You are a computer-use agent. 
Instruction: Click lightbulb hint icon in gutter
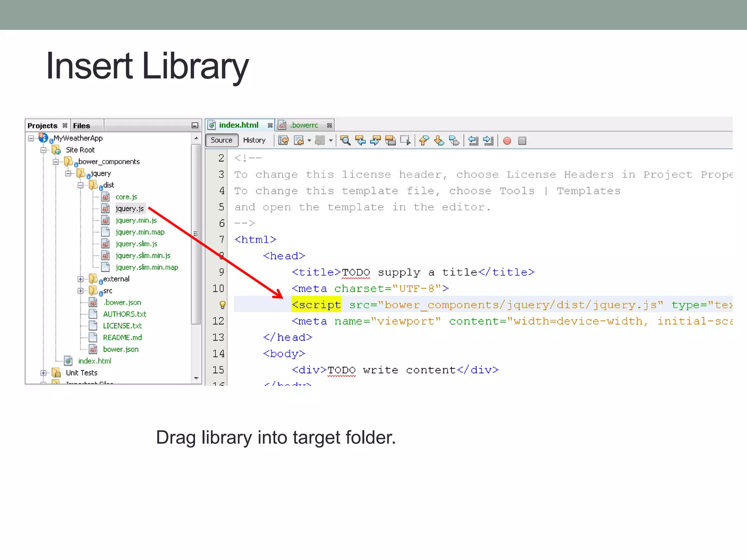click(x=222, y=304)
